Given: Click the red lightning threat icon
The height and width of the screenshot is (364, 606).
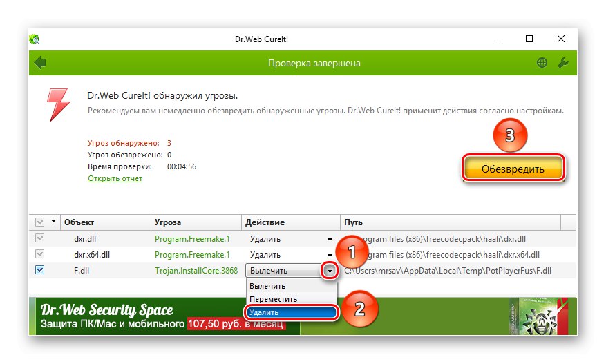Looking at the screenshot, I should (x=58, y=105).
